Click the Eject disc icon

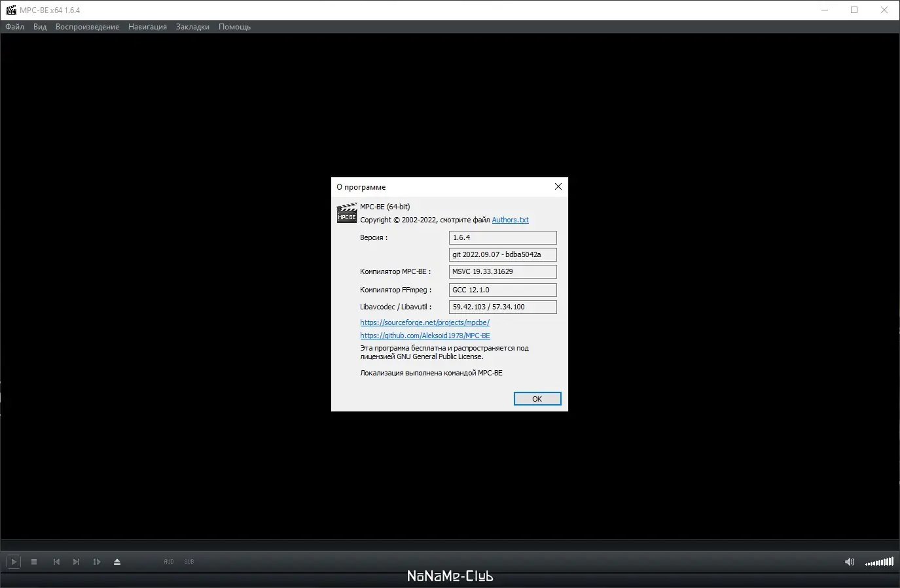click(117, 561)
